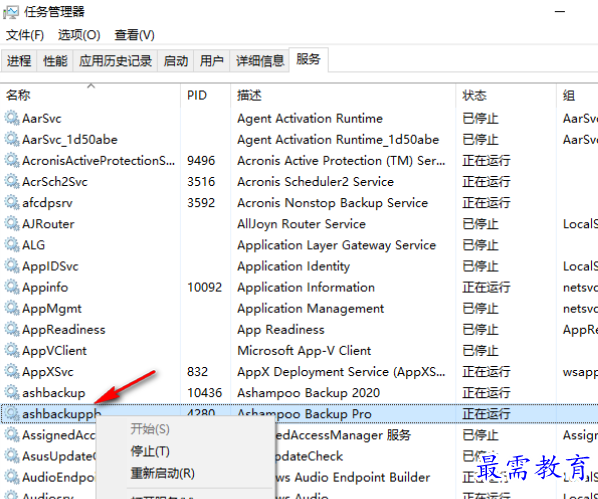Select the AppXSvc service name

pyautogui.click(x=48, y=371)
